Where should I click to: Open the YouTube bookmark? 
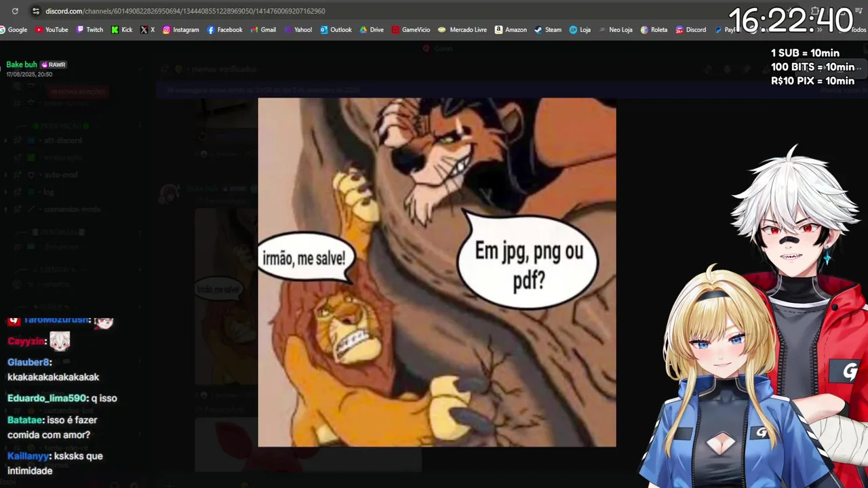pos(52,30)
